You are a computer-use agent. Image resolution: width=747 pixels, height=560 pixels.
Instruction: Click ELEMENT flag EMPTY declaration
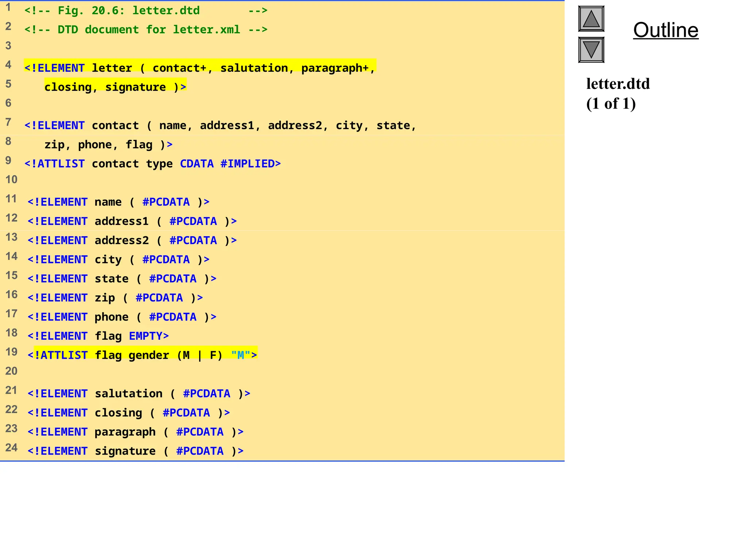pos(98,336)
